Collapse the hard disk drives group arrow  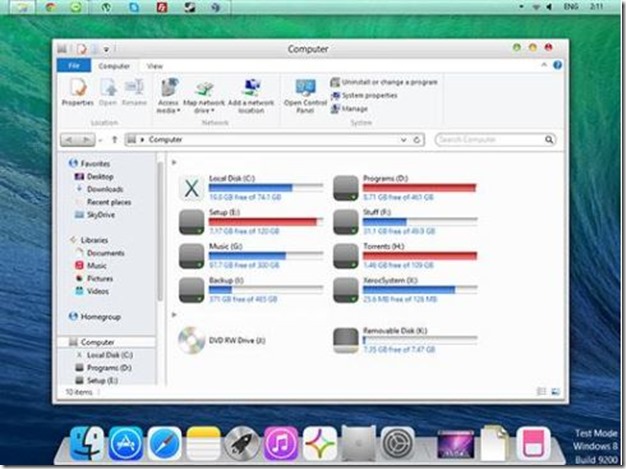(174, 162)
